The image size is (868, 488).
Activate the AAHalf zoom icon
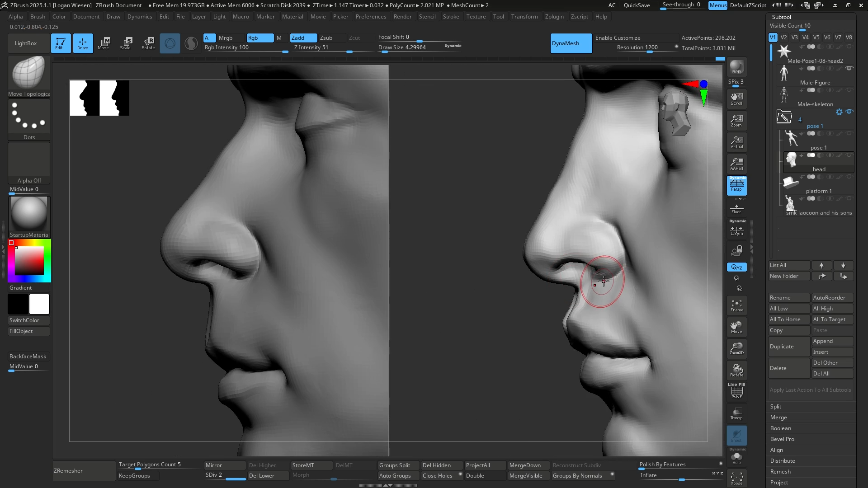coord(736,164)
